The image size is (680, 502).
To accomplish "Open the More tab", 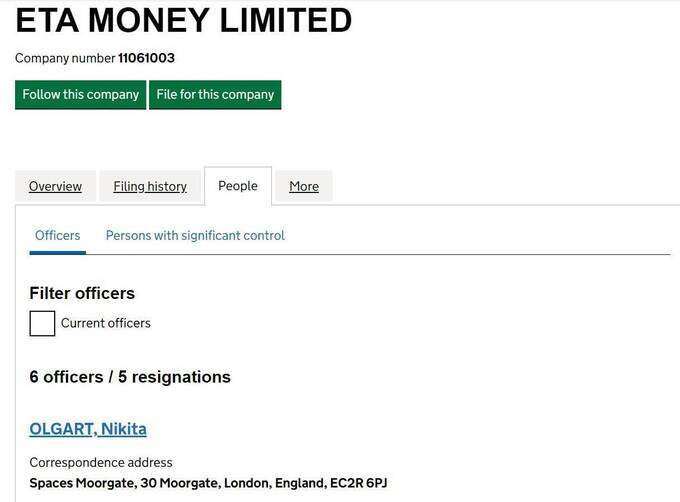I will (x=304, y=186).
